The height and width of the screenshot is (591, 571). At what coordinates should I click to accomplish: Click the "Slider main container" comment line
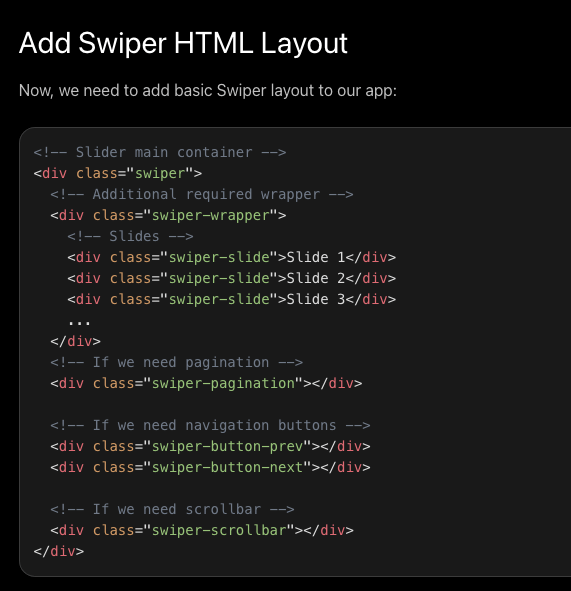(x=160, y=152)
